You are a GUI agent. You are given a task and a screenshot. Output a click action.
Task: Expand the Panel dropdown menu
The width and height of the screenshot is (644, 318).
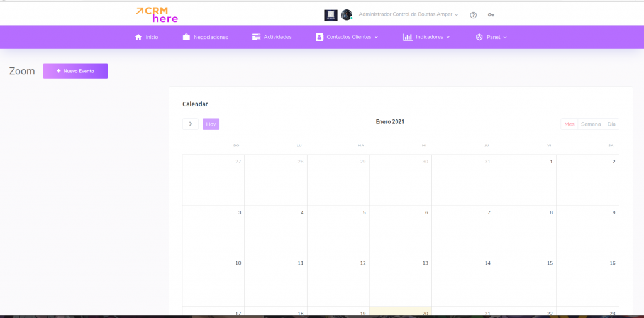pos(491,37)
